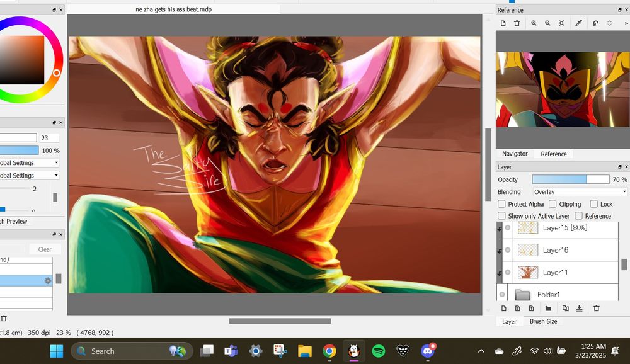
Task: Rotate the reference image counterclockwise
Action: 595,23
